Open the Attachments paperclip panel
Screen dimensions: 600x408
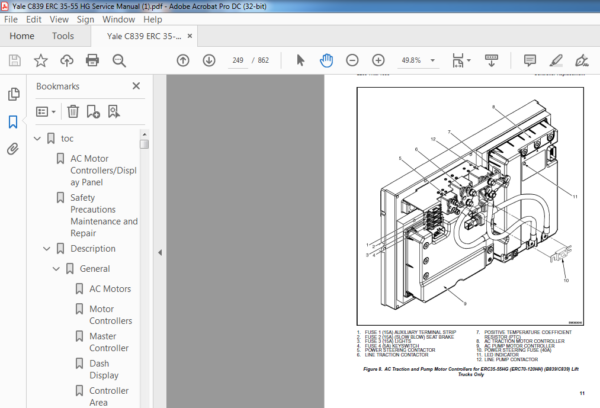tap(13, 149)
